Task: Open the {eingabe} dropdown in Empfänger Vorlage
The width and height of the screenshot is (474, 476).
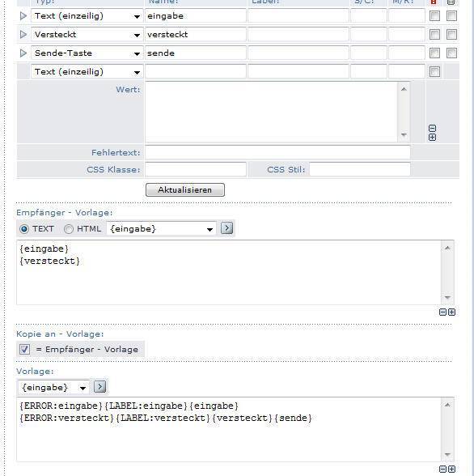Action: coord(161,228)
